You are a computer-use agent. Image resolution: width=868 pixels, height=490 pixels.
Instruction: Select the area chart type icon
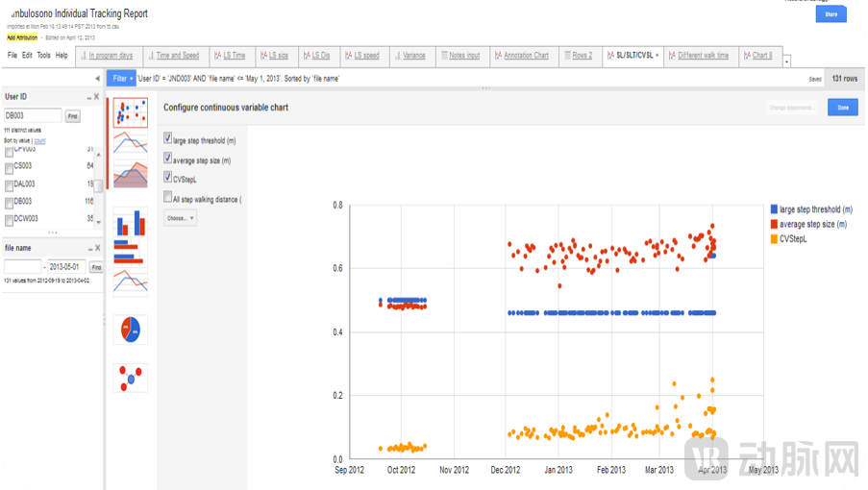[131, 174]
